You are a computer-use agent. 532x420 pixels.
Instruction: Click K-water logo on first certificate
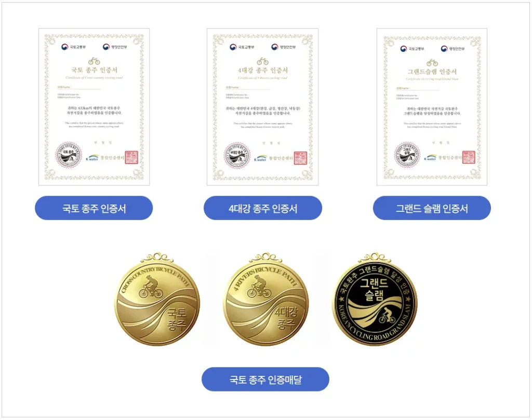pyautogui.click(x=92, y=158)
